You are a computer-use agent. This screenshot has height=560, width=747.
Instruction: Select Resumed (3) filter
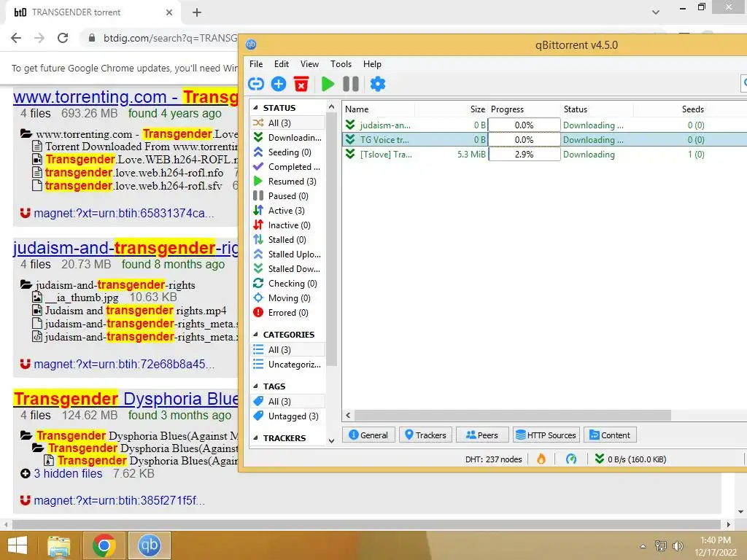[287, 182]
